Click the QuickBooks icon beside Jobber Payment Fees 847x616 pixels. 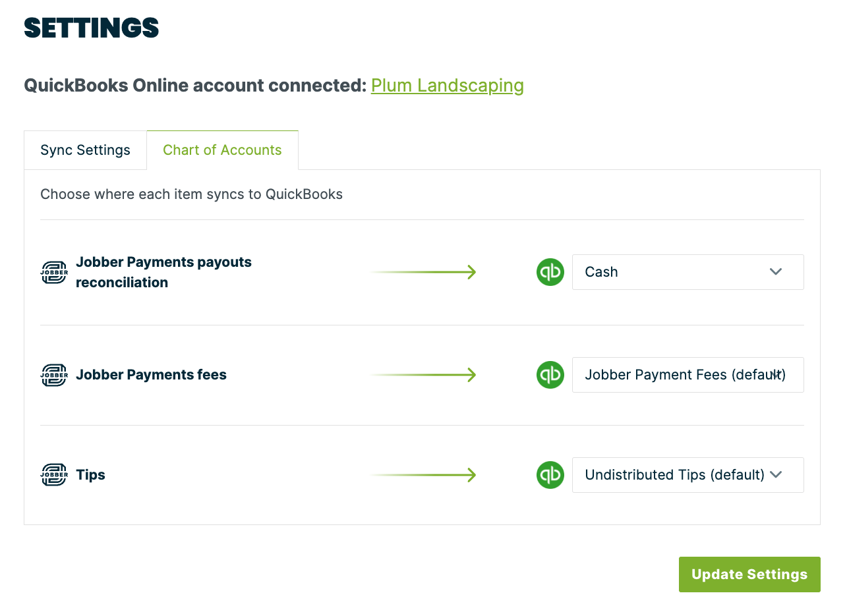tap(550, 375)
